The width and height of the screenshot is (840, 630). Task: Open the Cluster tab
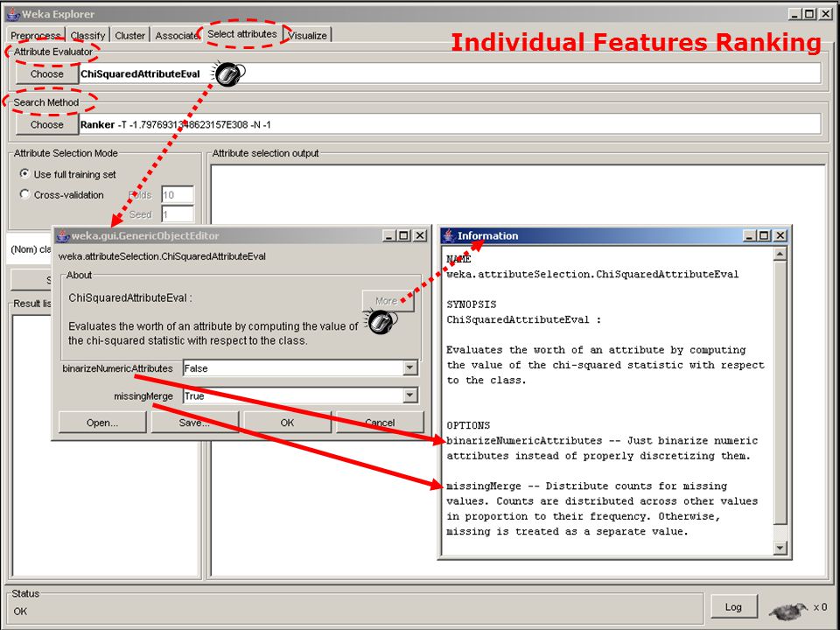pos(129,35)
